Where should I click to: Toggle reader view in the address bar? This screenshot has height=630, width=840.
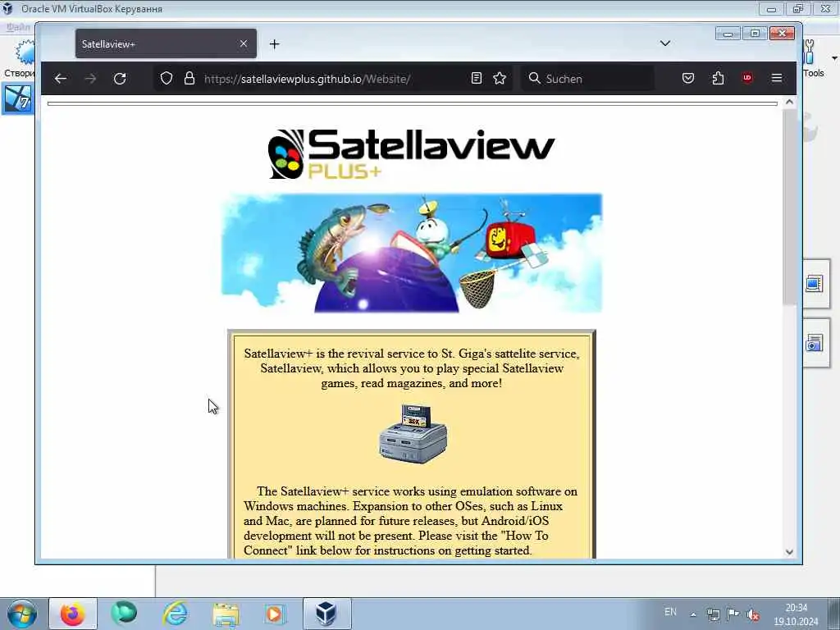point(477,78)
